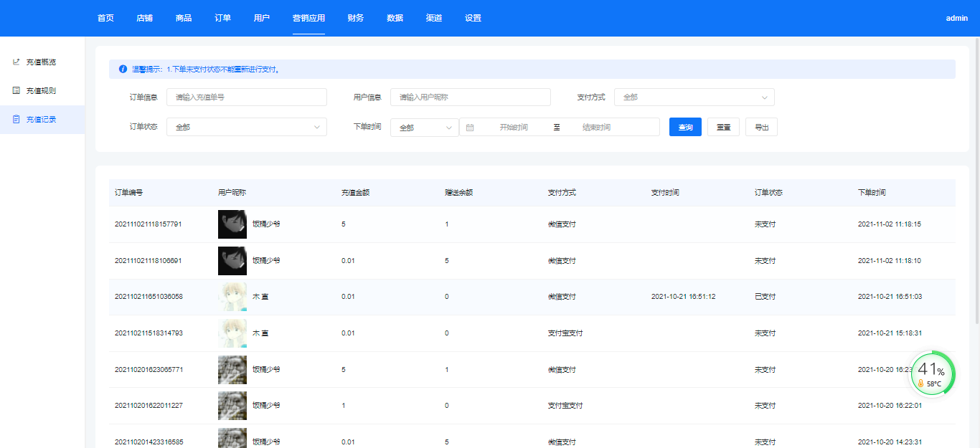Focus the 订单信息 order number input
The height and width of the screenshot is (448, 980).
pyautogui.click(x=246, y=97)
